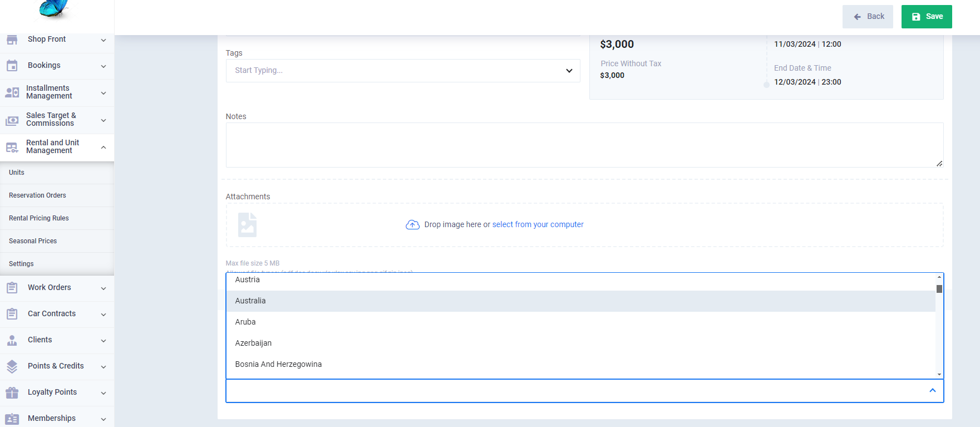The width and height of the screenshot is (980, 427).
Task: Click the Car Contracts clipboard icon
Action: click(x=12, y=314)
